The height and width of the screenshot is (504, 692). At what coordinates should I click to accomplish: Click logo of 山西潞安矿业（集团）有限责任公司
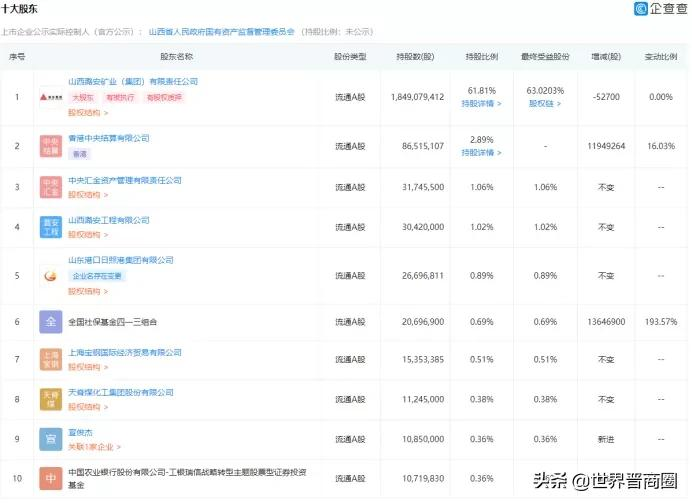(x=51, y=97)
